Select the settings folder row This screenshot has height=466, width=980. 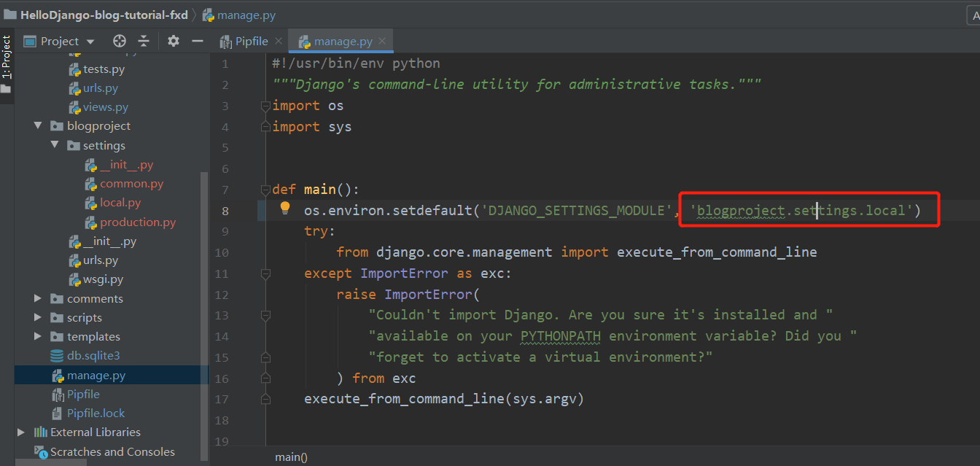coord(112,145)
